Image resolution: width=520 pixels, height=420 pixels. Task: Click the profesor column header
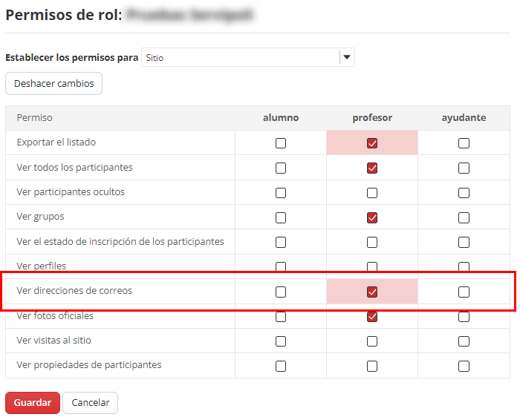pos(372,118)
